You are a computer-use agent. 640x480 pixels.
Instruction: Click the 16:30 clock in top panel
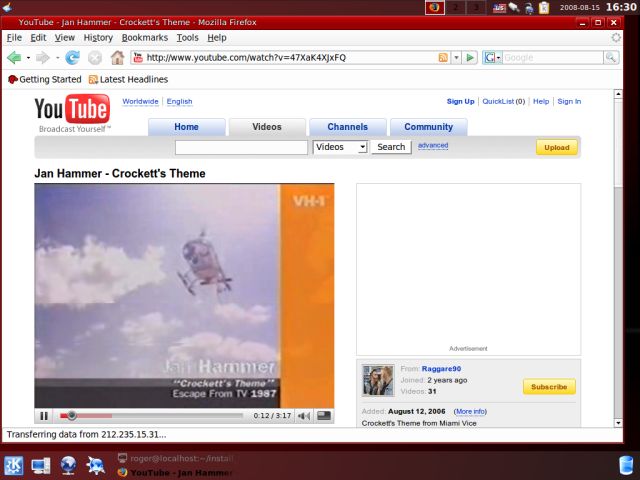coord(621,7)
